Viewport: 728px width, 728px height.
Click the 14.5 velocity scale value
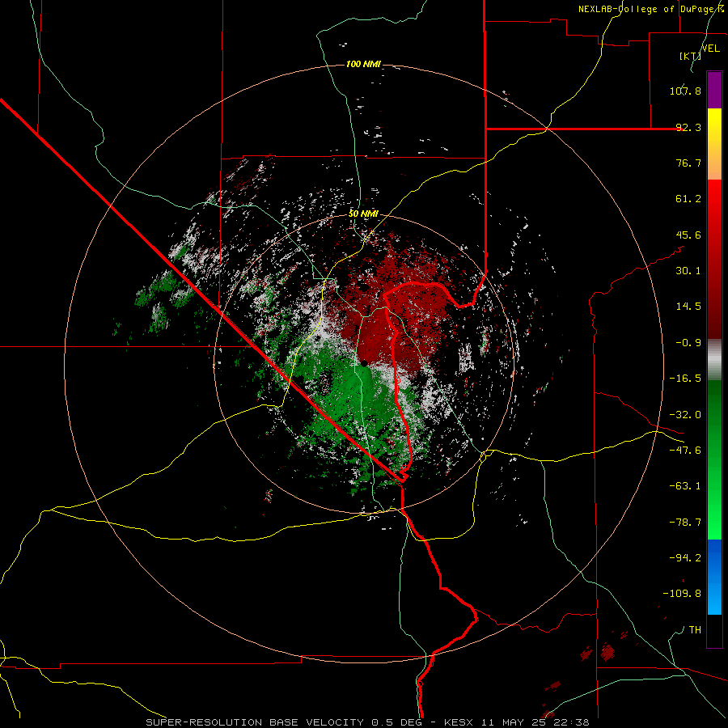point(688,307)
